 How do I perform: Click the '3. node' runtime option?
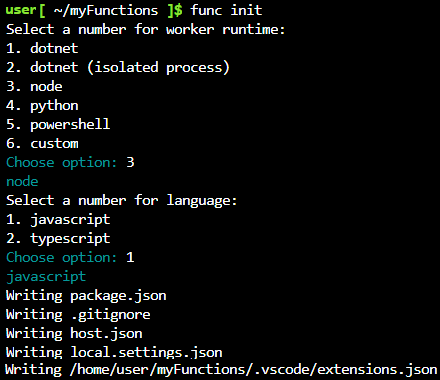[34, 87]
